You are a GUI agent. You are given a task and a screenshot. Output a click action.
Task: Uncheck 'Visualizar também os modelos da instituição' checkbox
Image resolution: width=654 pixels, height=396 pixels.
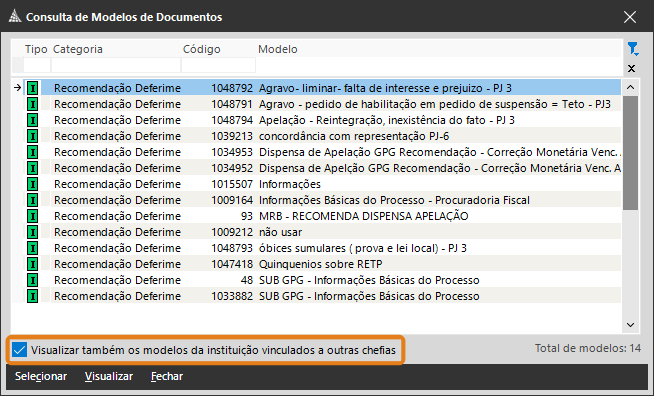[20, 350]
